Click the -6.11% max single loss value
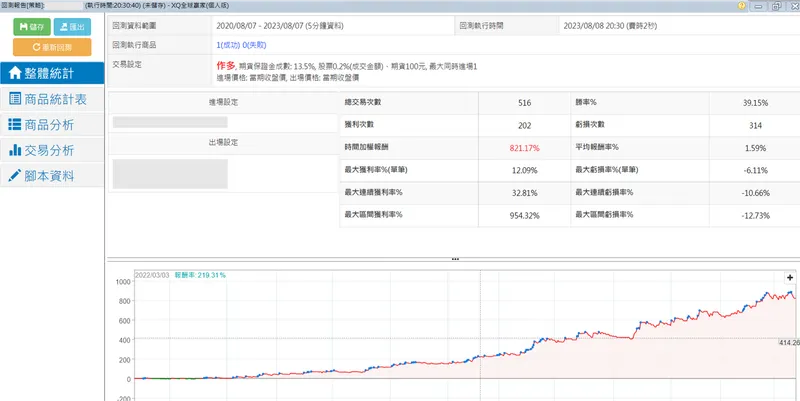Image resolution: width=800 pixels, height=401 pixels. coord(756,170)
